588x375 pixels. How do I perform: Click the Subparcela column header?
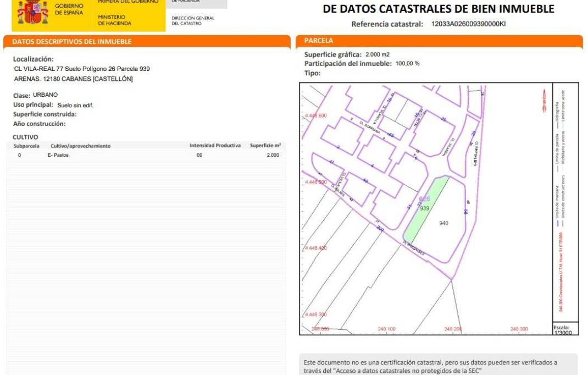pos(26,146)
